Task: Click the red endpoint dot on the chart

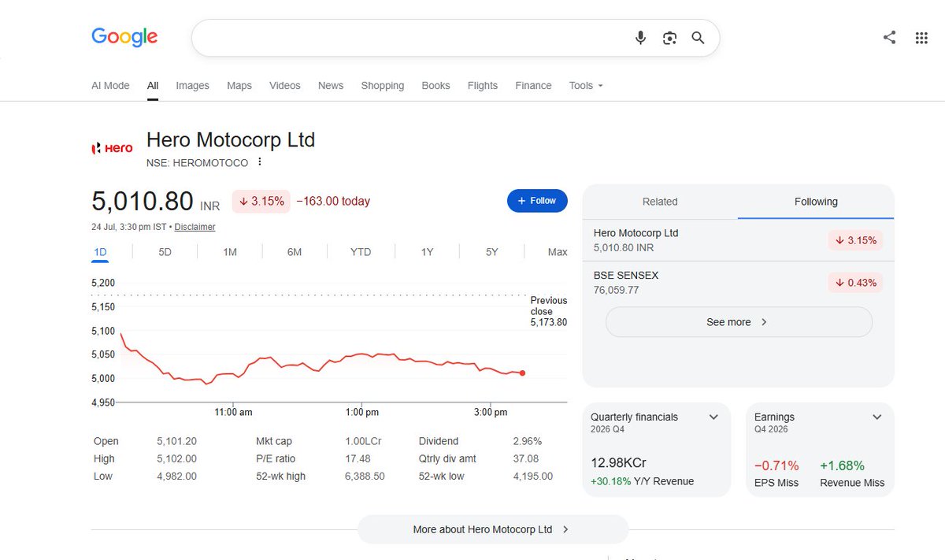Action: [522, 373]
